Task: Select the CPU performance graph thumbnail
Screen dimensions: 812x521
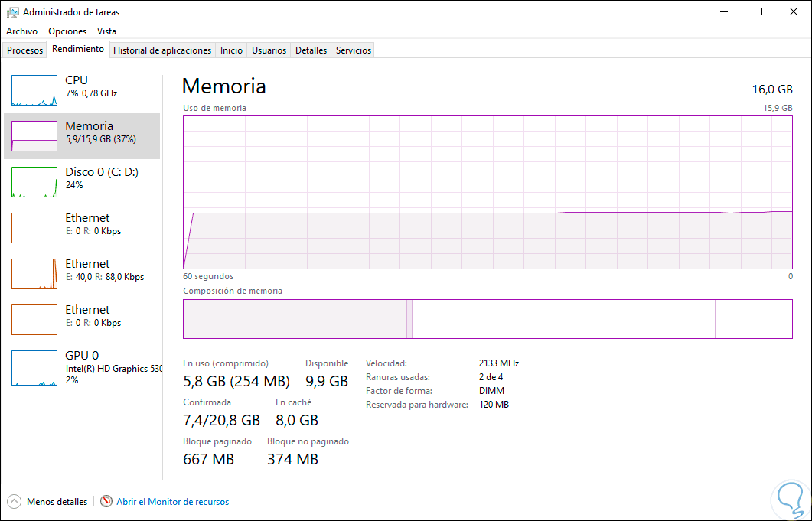Action: [34, 90]
